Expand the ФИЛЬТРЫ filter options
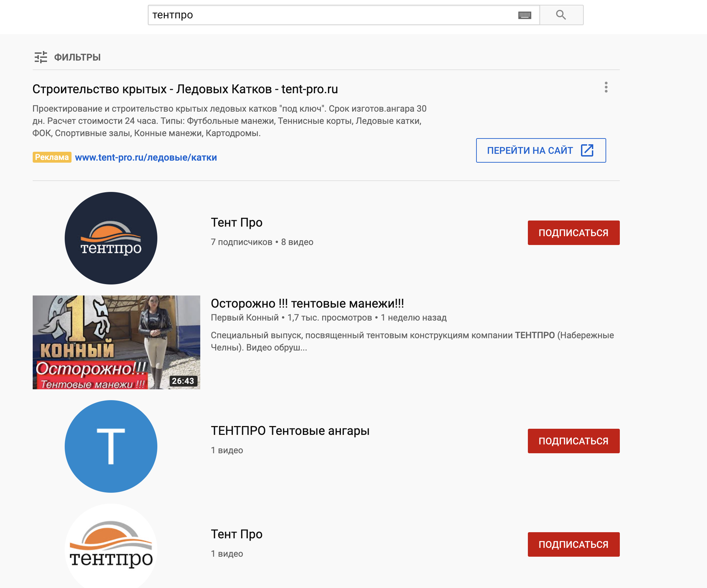Image resolution: width=707 pixels, height=588 pixels. [x=77, y=57]
